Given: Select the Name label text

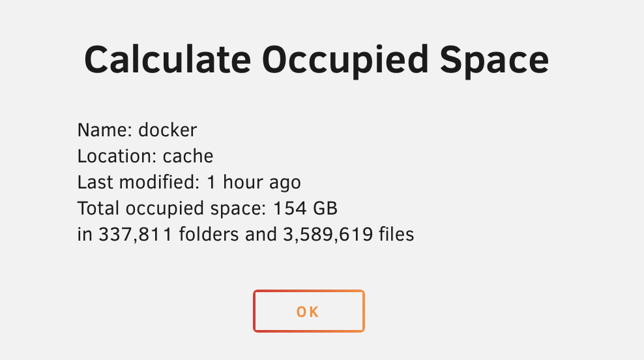Looking at the screenshot, I should coord(105,130).
